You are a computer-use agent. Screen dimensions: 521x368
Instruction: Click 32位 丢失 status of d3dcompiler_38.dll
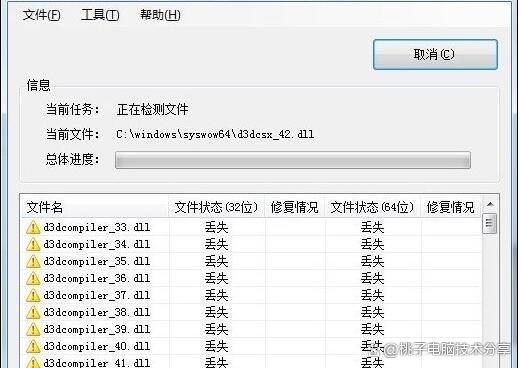tap(216, 312)
